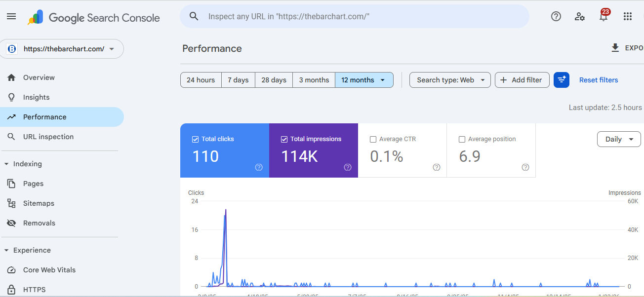Click the blue filter options icon
Screen dimensions: 644x297
click(x=562, y=80)
